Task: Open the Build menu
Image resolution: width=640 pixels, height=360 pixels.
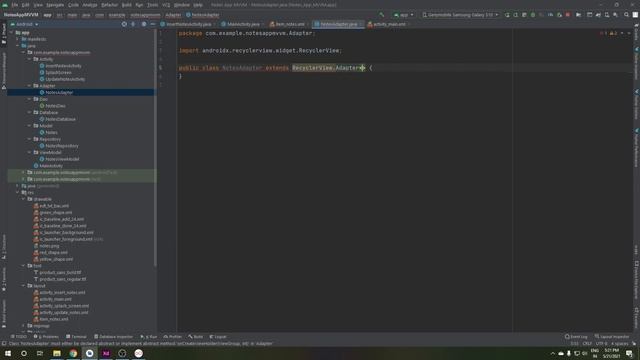Action: pyautogui.click(x=127, y=5)
